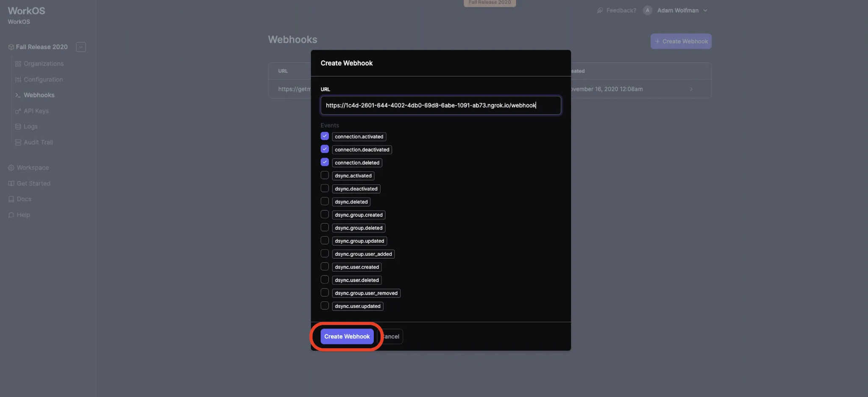The height and width of the screenshot is (397, 868).
Task: Click the Audit Trail icon in sidebar
Action: (18, 142)
